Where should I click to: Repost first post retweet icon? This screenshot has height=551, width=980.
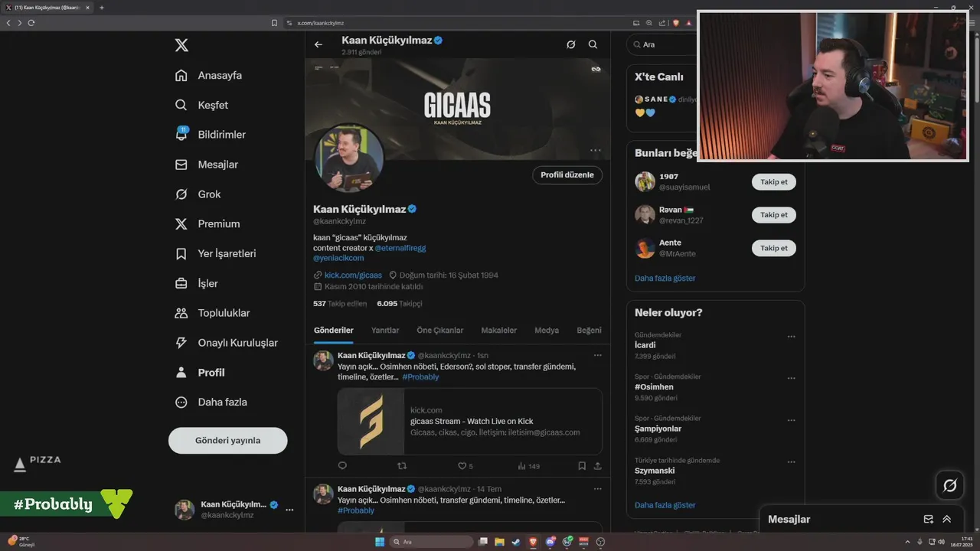(x=402, y=465)
